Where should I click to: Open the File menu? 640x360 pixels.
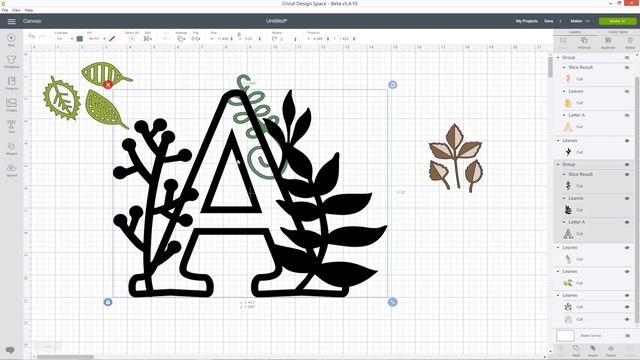click(x=5, y=10)
